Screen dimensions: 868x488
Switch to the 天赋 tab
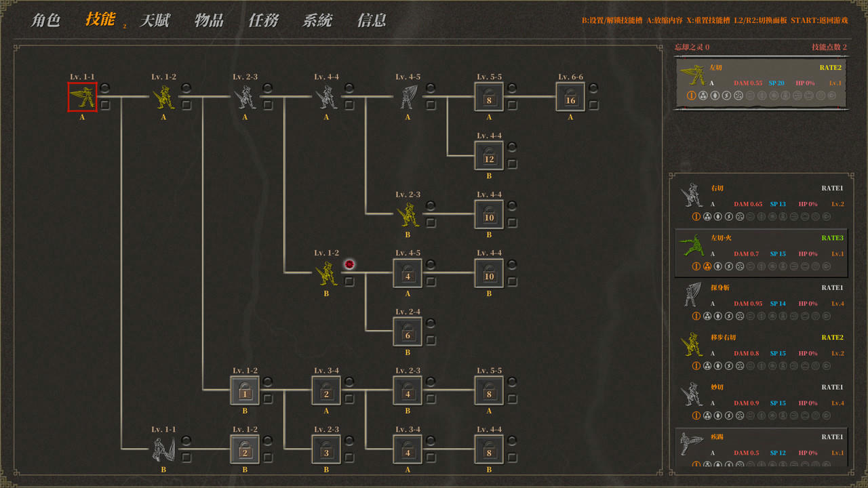coord(155,20)
